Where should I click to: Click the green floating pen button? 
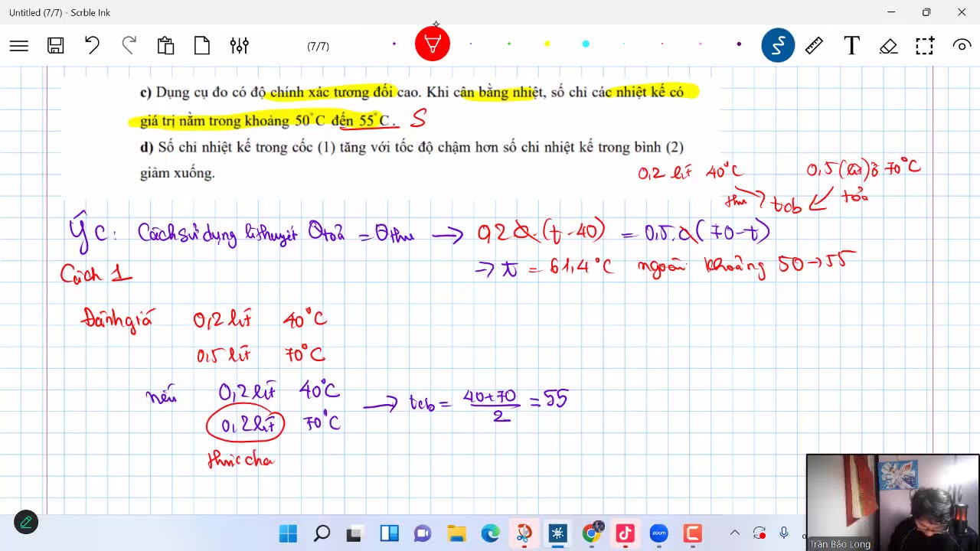pos(26,522)
